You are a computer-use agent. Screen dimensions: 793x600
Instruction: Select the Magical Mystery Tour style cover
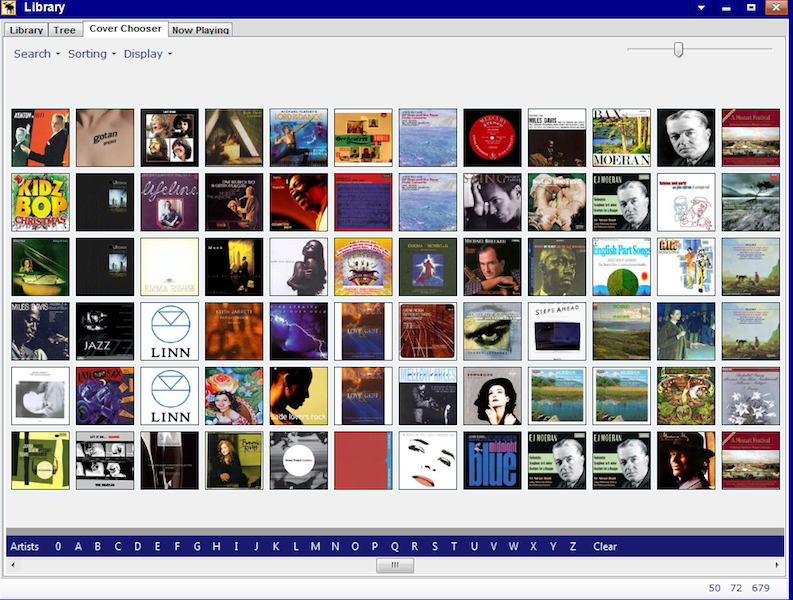tap(363, 267)
